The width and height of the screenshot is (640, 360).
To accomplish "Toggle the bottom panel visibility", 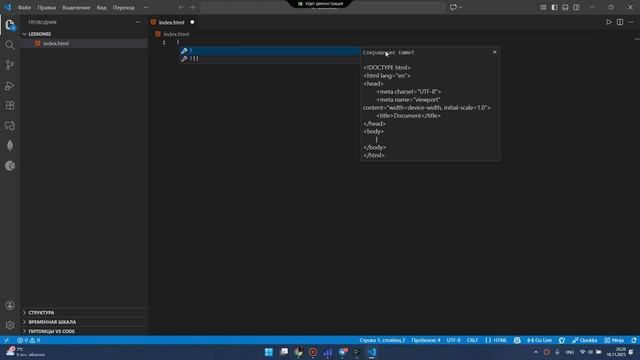I will coord(565,7).
